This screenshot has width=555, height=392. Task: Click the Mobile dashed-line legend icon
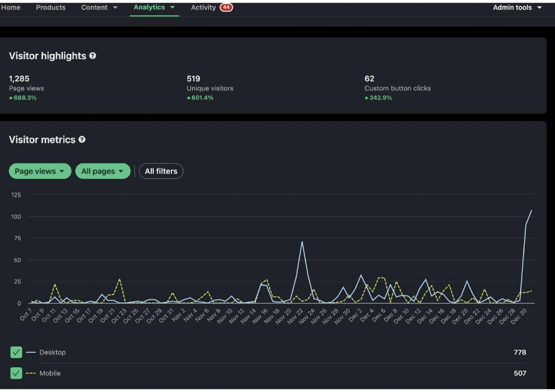coord(30,373)
